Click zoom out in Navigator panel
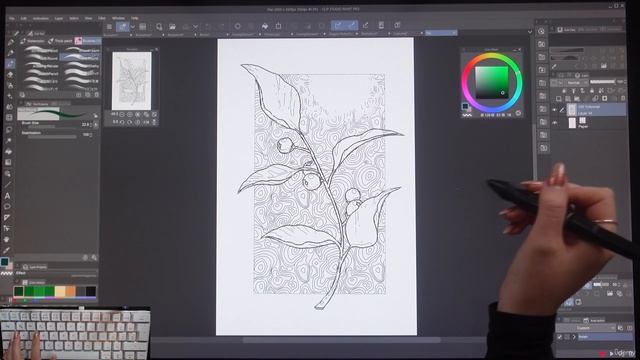 [x=122, y=114]
